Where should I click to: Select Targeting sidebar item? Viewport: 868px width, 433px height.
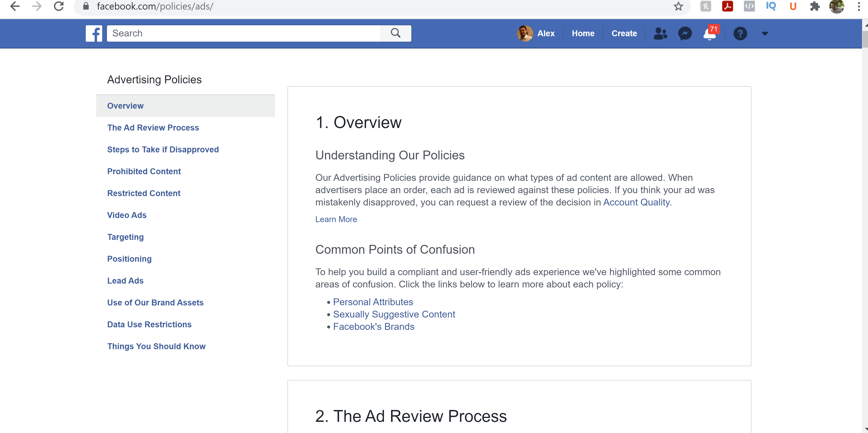pos(125,237)
